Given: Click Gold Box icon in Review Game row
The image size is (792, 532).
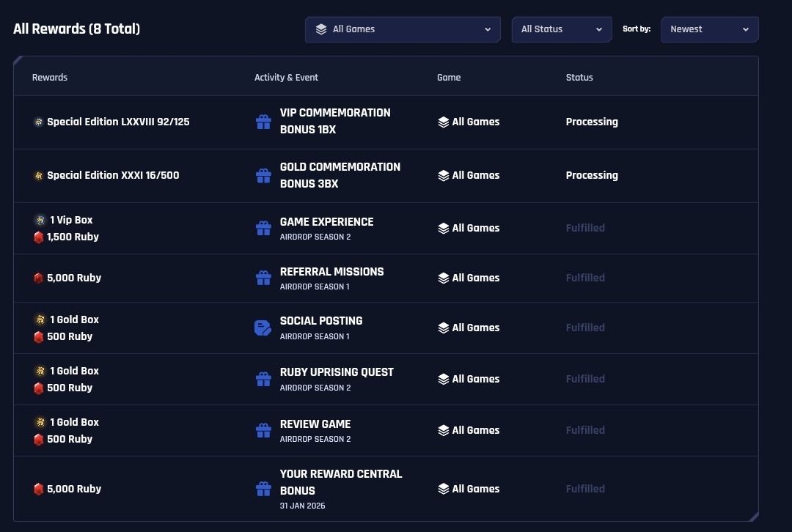Looking at the screenshot, I should coord(40,422).
